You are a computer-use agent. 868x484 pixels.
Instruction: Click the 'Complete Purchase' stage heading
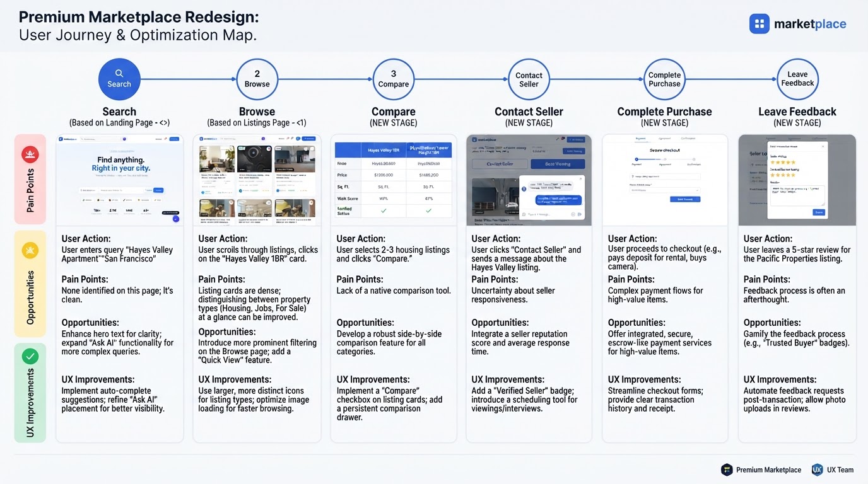[665, 112]
